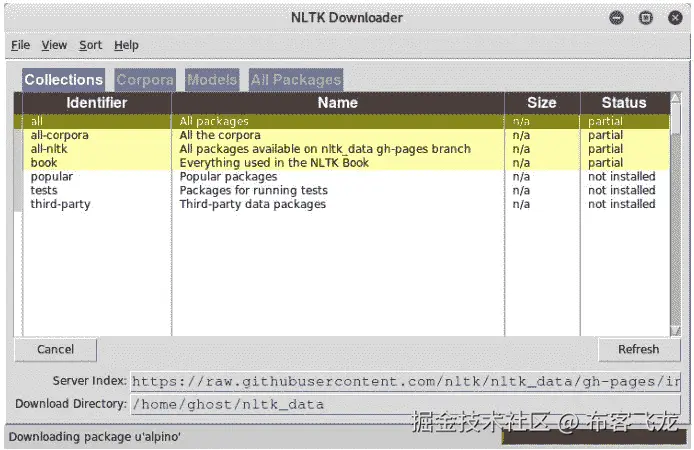Click 'All packages available on nltk_data gh-pages branch'
The width and height of the screenshot is (694, 450).
coord(325,149)
